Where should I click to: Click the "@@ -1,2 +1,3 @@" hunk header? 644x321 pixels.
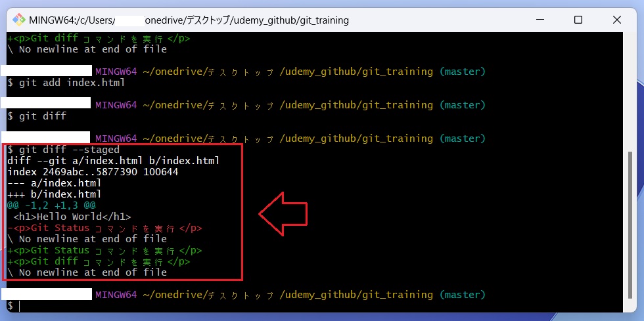pos(51,205)
